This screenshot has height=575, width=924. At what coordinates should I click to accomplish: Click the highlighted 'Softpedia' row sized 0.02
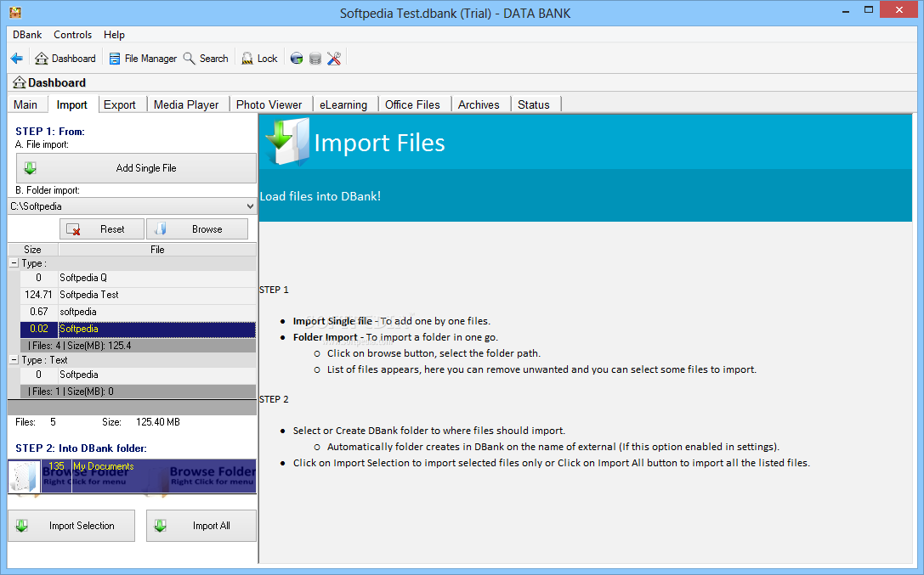[138, 329]
